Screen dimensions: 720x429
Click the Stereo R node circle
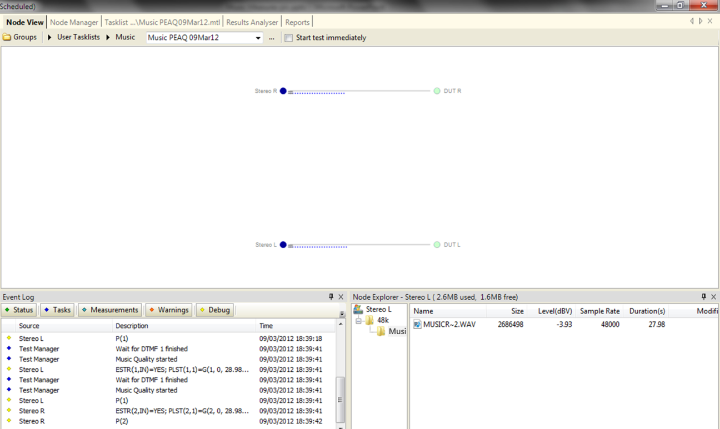(x=283, y=91)
